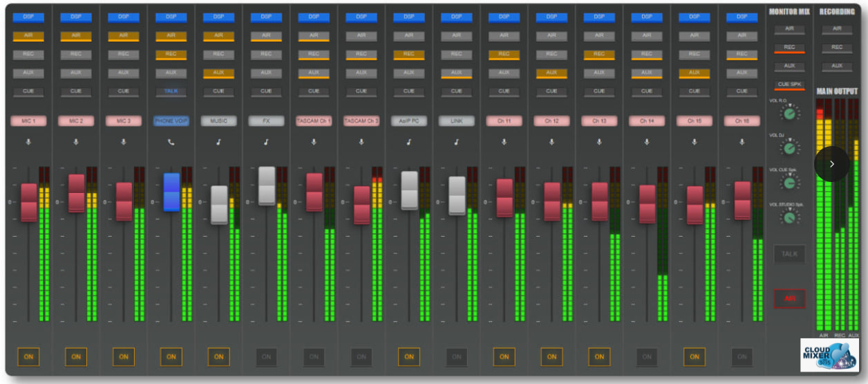Screen dimensions: 868x384
Task: Open DSP settings for the MIC 2 channel
Action: click(x=76, y=17)
